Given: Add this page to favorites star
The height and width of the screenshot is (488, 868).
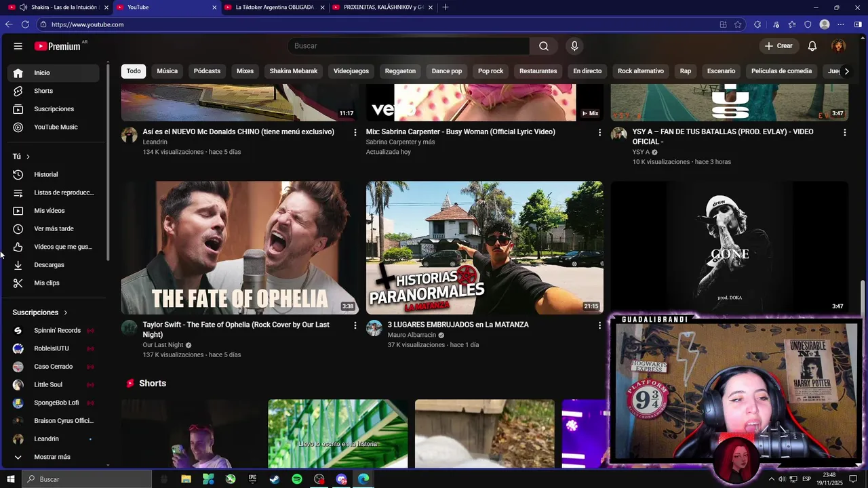Looking at the screenshot, I should [x=738, y=24].
